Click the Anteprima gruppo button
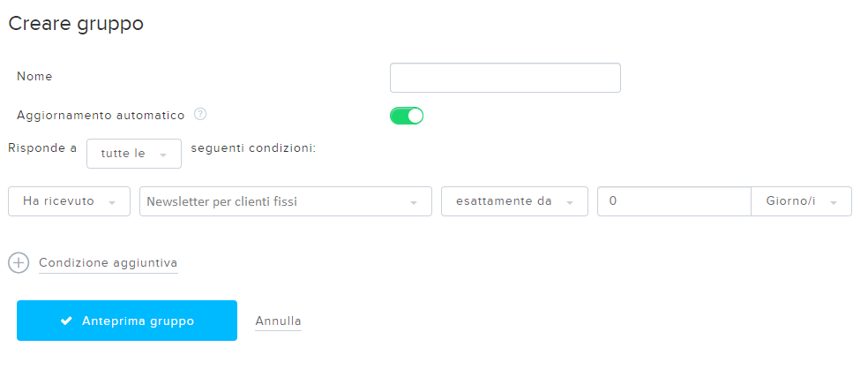 (x=127, y=321)
